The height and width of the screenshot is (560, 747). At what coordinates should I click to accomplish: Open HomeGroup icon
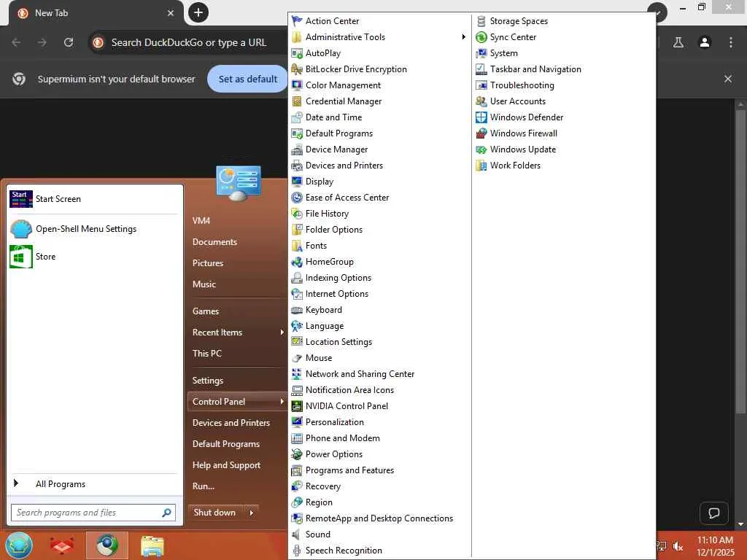[x=297, y=262]
